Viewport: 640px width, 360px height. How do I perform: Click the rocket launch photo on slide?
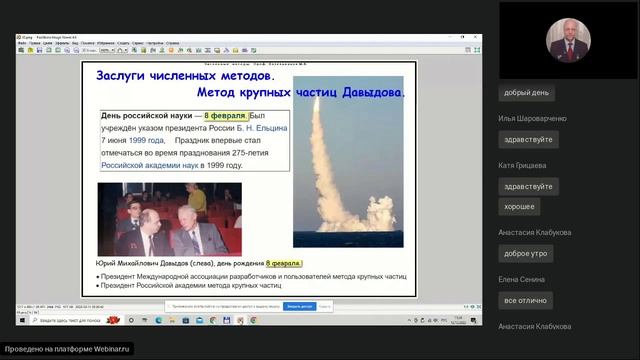[x=348, y=162]
